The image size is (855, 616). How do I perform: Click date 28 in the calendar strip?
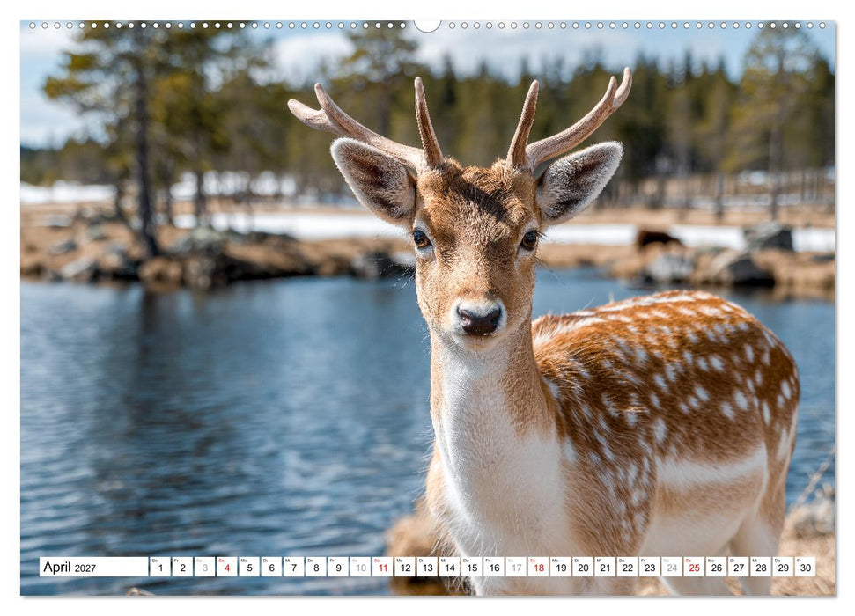[x=761, y=567]
